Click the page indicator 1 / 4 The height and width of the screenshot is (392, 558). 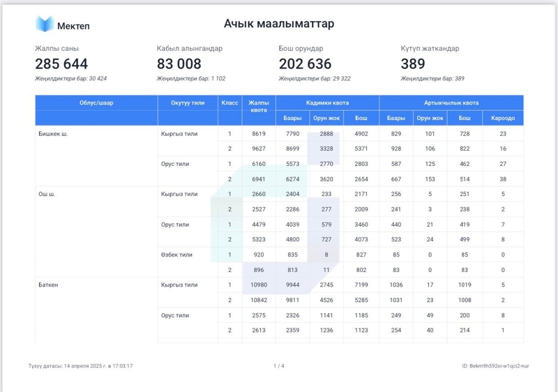coord(278,365)
